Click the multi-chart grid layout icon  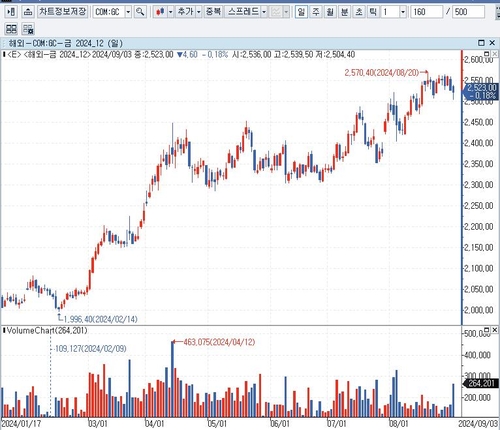coord(11,29)
